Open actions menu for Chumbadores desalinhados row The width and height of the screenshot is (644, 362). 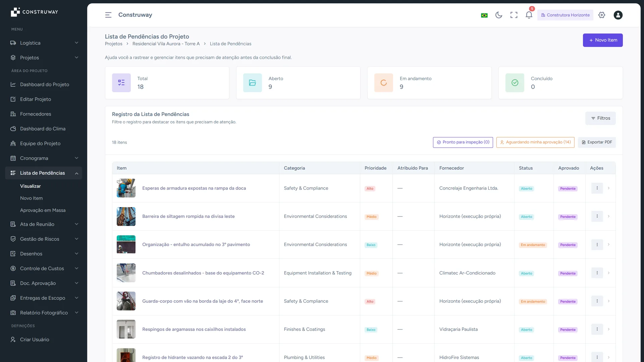coord(597,273)
